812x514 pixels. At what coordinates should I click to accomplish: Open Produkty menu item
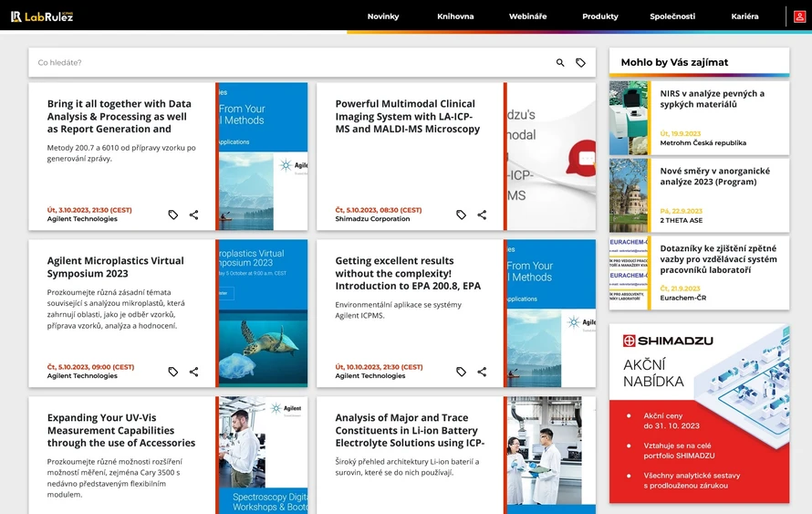click(x=600, y=16)
